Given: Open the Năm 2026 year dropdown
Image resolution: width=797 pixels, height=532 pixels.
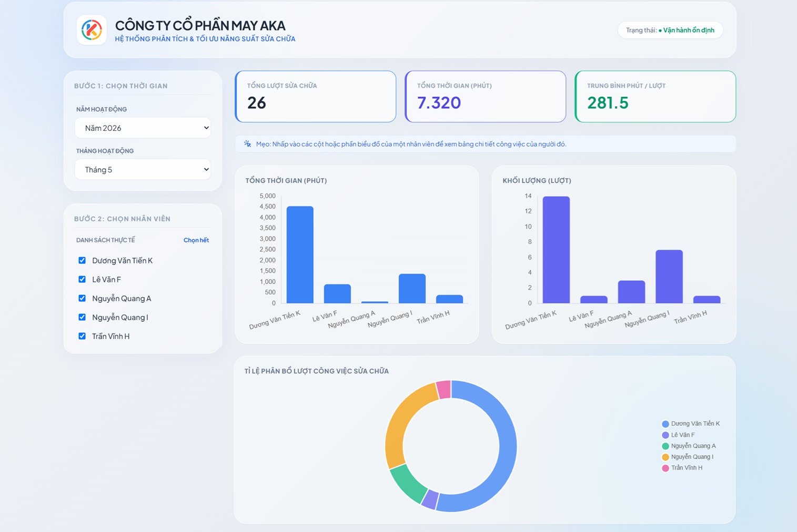Looking at the screenshot, I should coord(143,128).
